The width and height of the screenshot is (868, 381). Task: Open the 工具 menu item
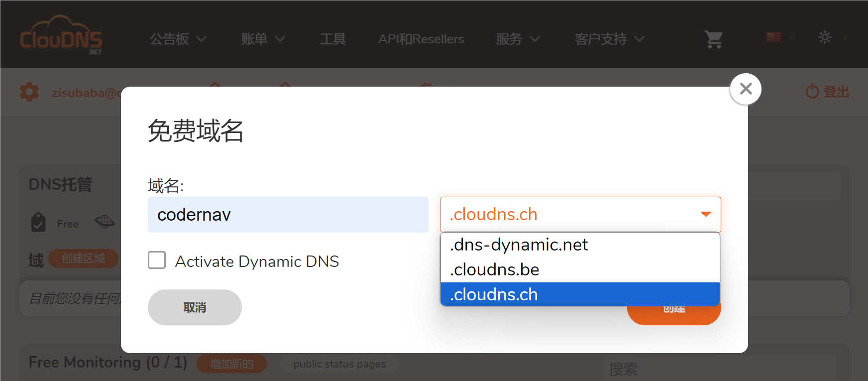click(x=333, y=39)
